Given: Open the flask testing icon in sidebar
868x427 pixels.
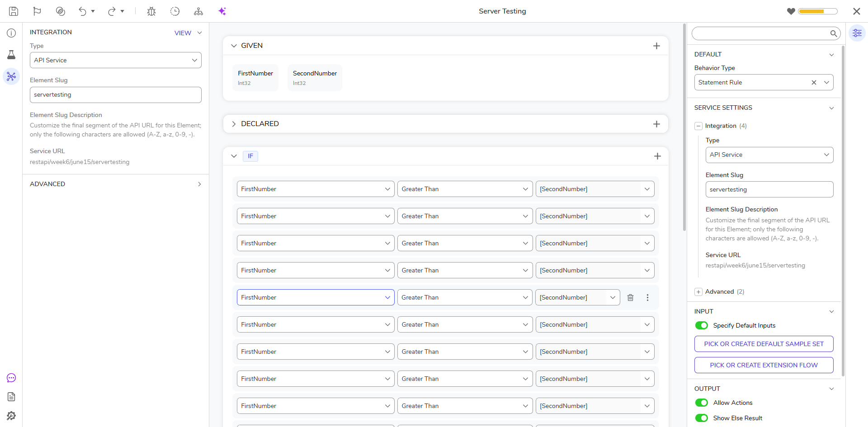Looking at the screenshot, I should (x=11, y=55).
